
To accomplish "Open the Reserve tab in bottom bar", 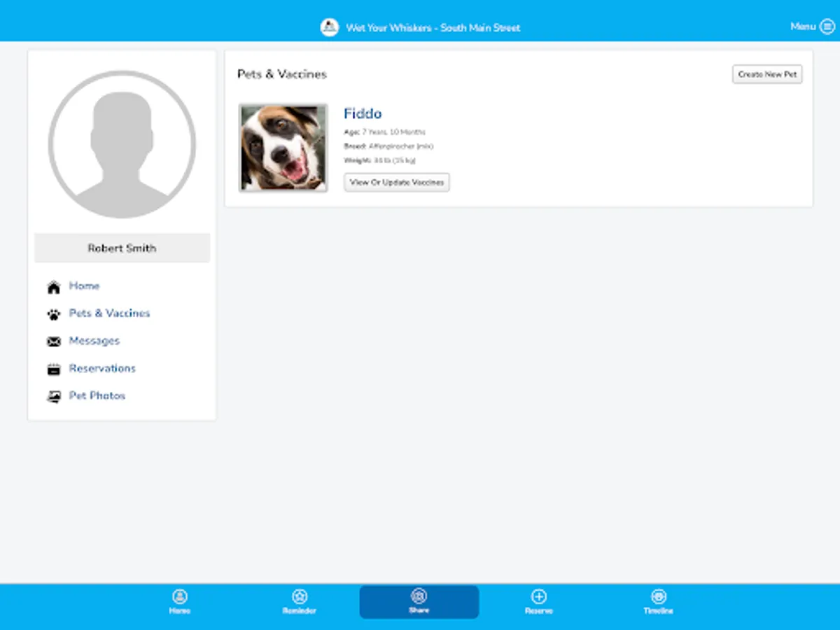I will [539, 601].
